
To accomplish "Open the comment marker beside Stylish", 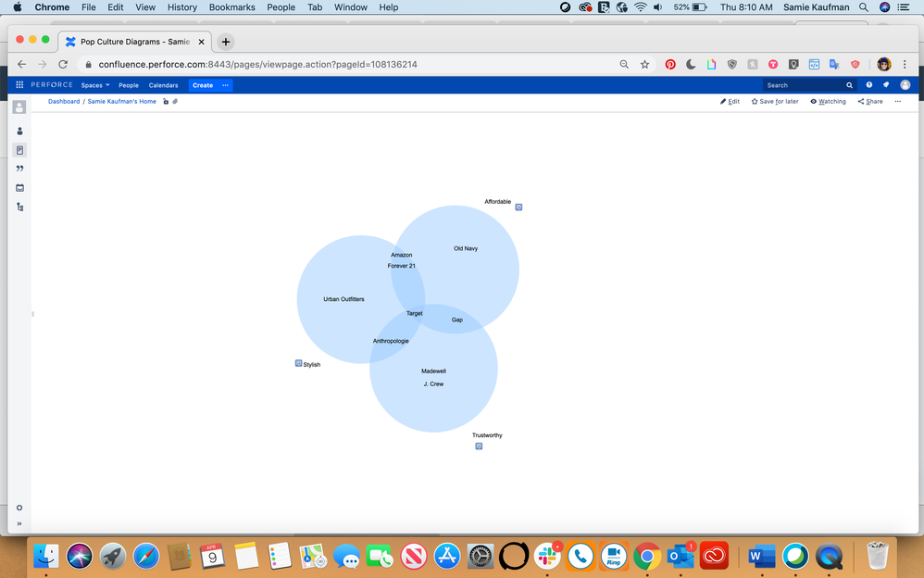I will [x=298, y=363].
